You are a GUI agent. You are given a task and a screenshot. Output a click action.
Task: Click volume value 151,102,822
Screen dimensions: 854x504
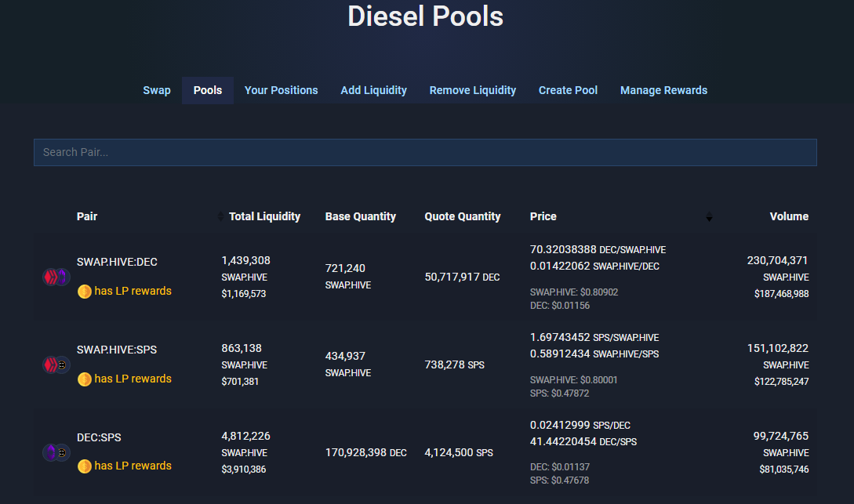777,348
